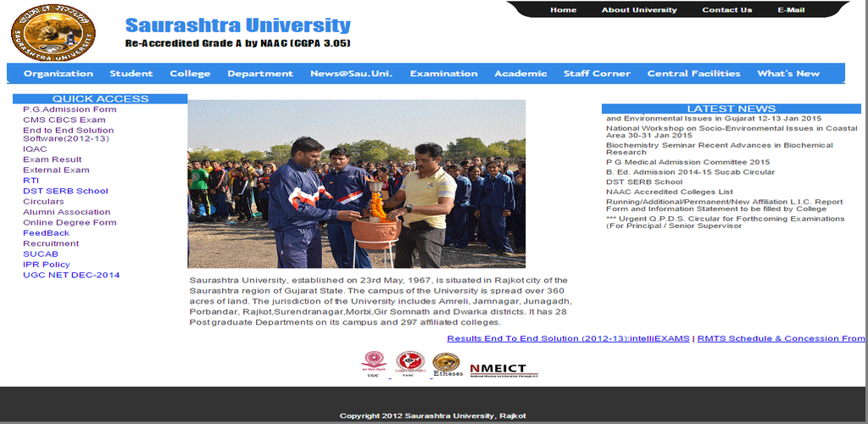Open Urgent Q.P.D.S. Circular news item
The width and height of the screenshot is (868, 424).
(726, 222)
